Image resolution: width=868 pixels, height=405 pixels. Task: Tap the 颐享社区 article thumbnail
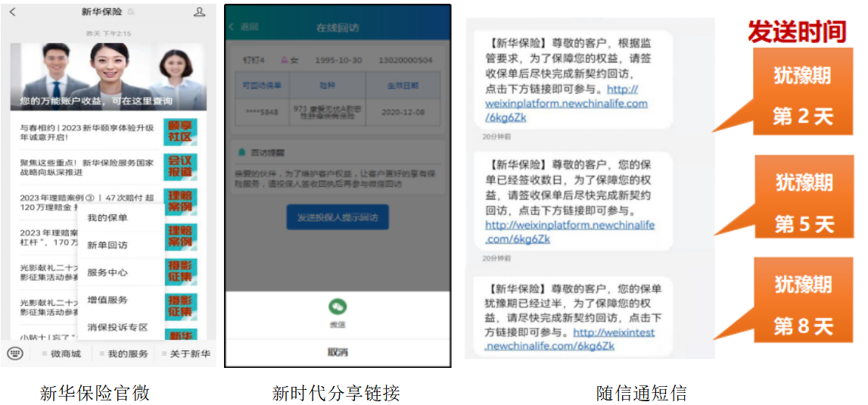pyautogui.click(x=180, y=132)
